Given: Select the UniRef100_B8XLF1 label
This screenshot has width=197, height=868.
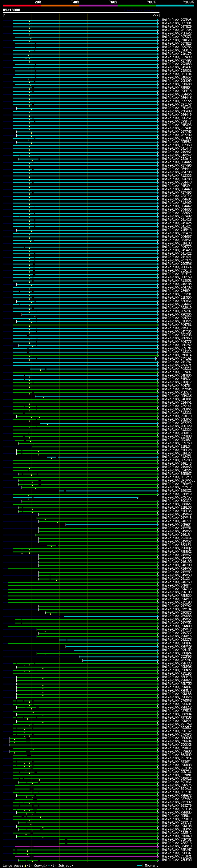Looking at the screenshot, I should coord(177,545).
